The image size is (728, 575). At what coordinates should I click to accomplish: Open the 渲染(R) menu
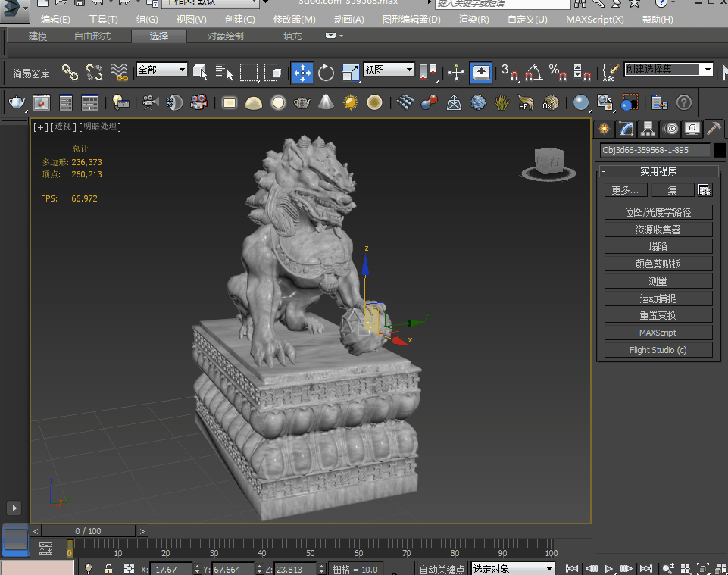pyautogui.click(x=473, y=20)
